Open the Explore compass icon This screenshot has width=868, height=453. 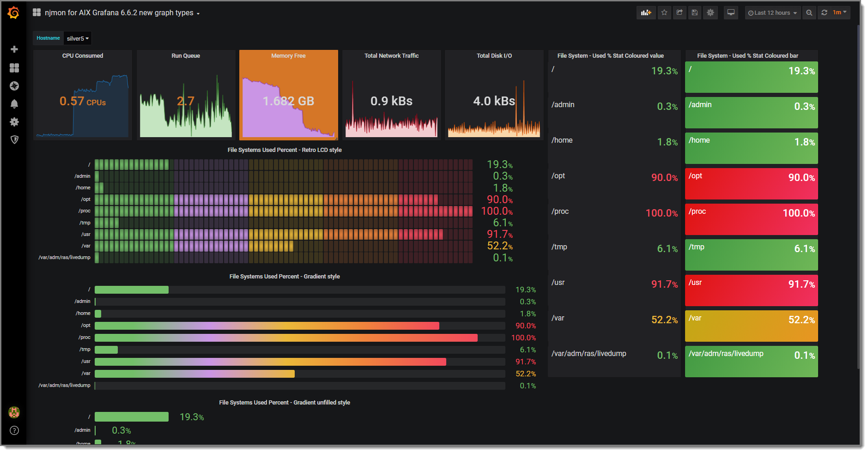[x=14, y=86]
